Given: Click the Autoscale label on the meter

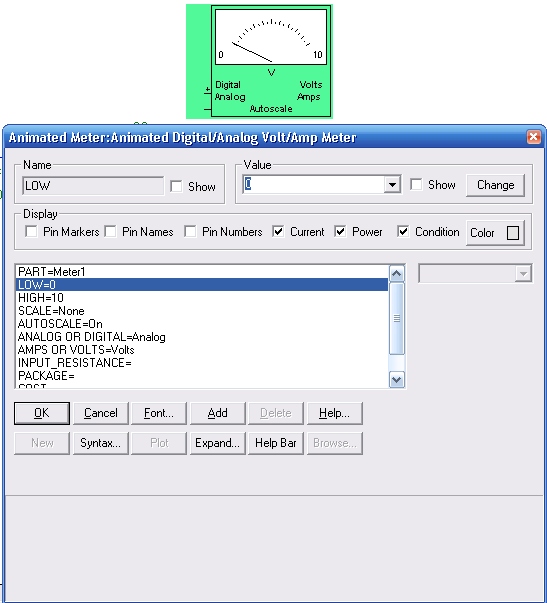Looking at the screenshot, I should pyautogui.click(x=271, y=109).
